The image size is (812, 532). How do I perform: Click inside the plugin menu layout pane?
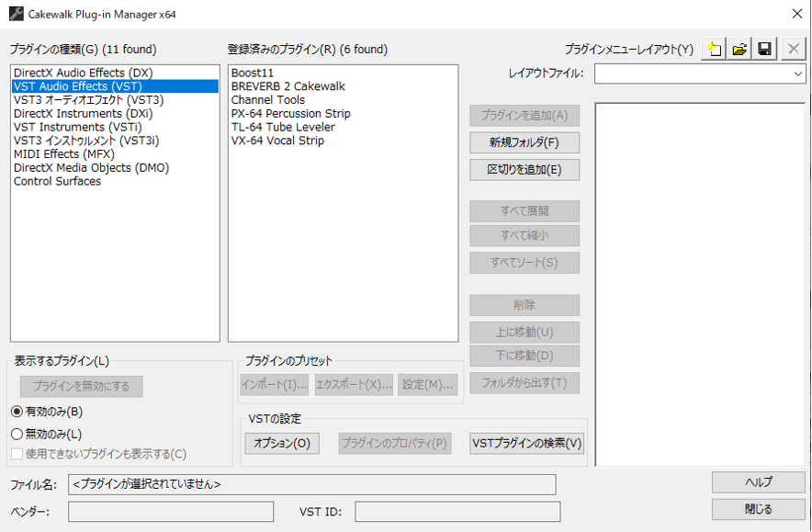click(700, 285)
